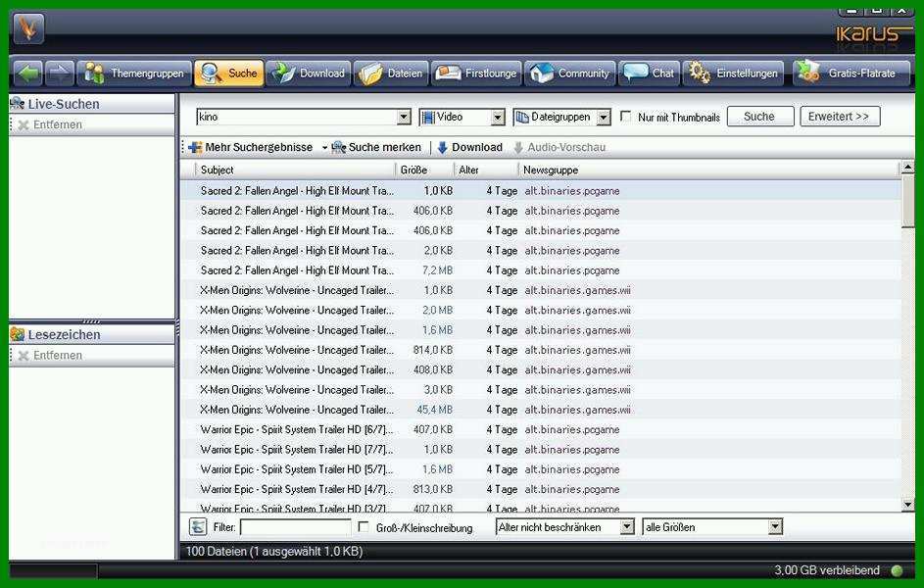Click the Filter text field
Screen dimensions: 924x588
point(296,527)
